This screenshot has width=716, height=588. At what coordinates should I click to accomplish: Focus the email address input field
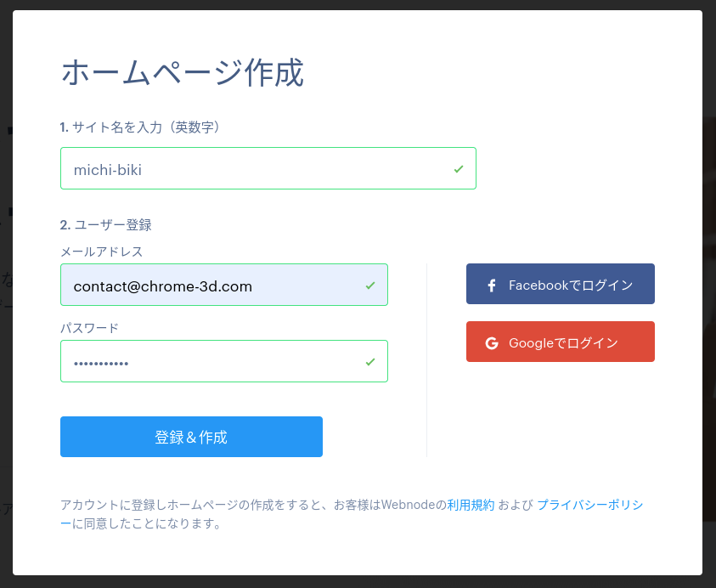click(223, 285)
